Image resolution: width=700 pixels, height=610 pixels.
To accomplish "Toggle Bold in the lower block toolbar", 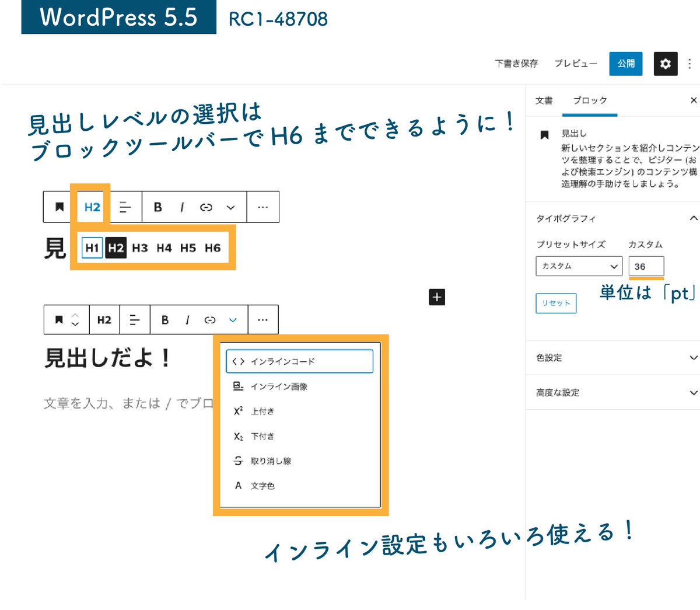I will [x=165, y=319].
